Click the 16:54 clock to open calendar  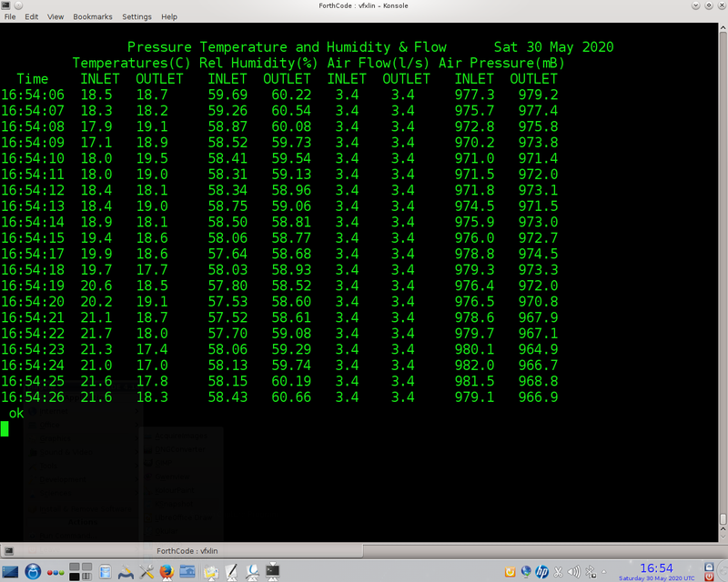(657, 567)
